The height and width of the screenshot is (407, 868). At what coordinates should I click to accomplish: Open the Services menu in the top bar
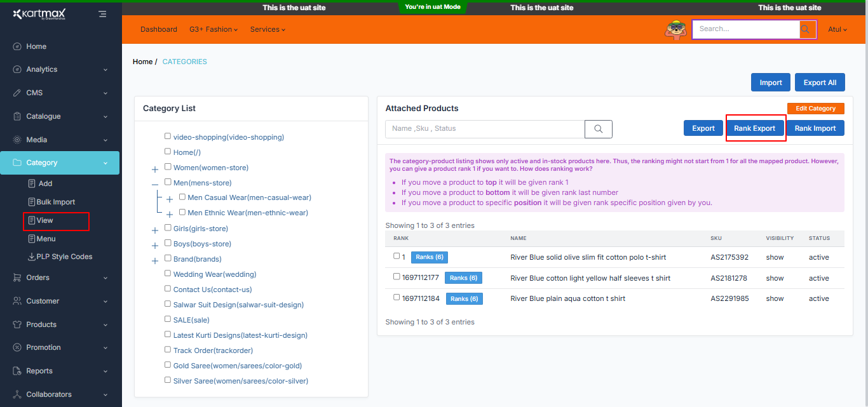[267, 29]
